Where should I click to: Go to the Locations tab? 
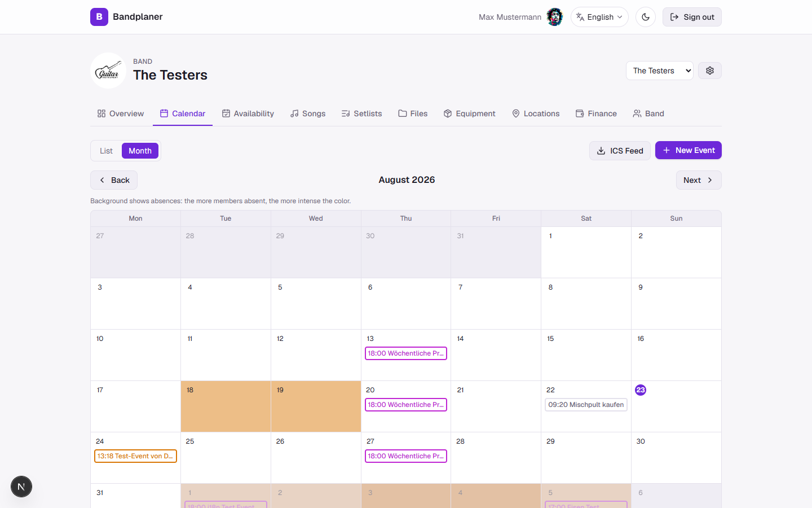tap(536, 113)
